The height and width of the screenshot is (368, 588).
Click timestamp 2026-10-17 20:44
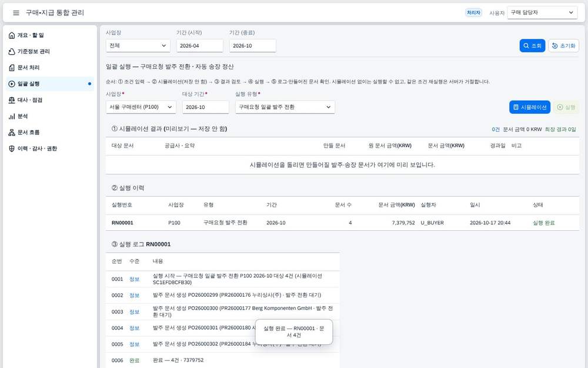[x=490, y=223]
